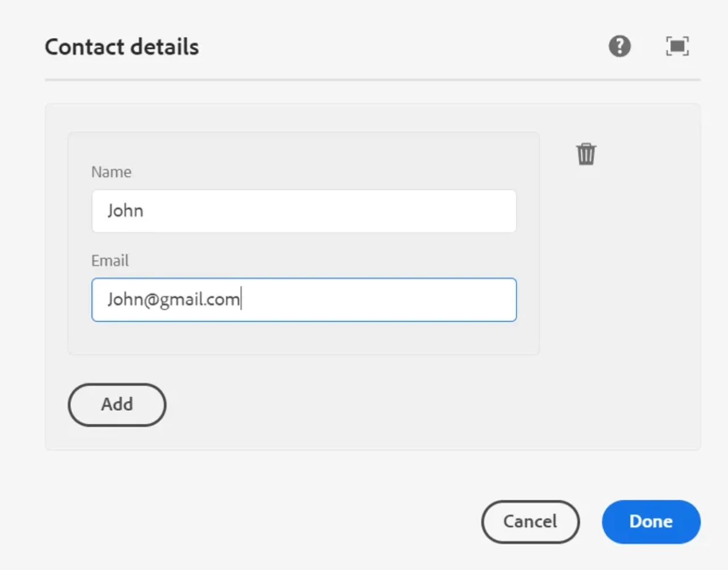Click the divider line under the heading
This screenshot has width=728, height=570.
point(373,80)
